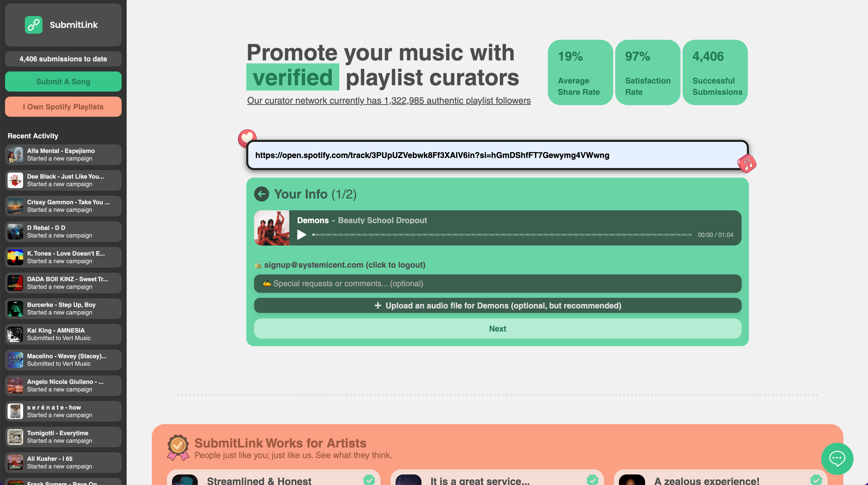Open Crissy Gammon - Take You activity
868x485 pixels.
(63, 206)
